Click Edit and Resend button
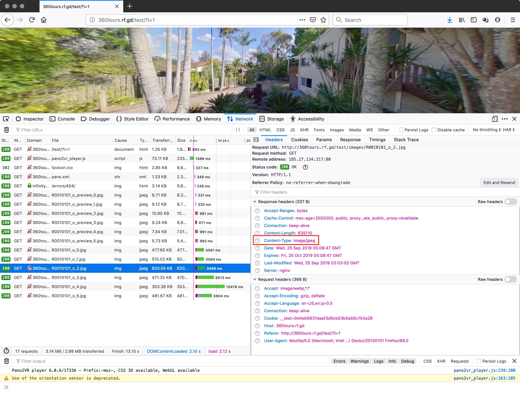The image size is (520, 420). pos(499,182)
